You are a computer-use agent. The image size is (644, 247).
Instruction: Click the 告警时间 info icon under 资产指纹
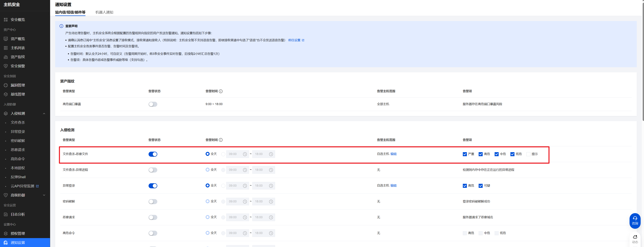221,91
